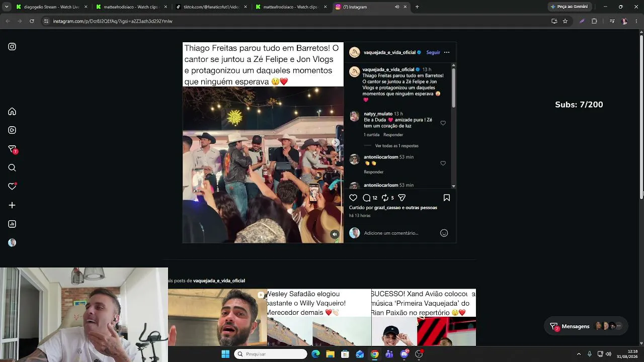
Task: Open vaquejada_e_vida_oficial link under more posts
Action: pos(219,281)
